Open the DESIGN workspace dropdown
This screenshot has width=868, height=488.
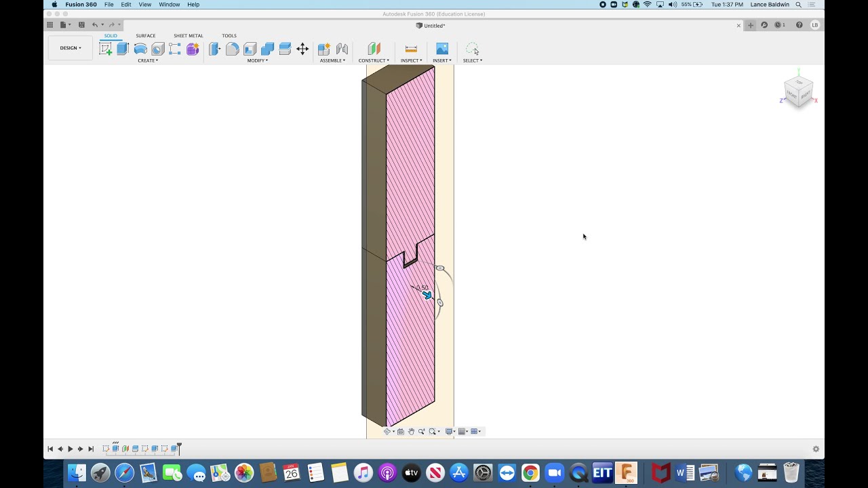71,48
